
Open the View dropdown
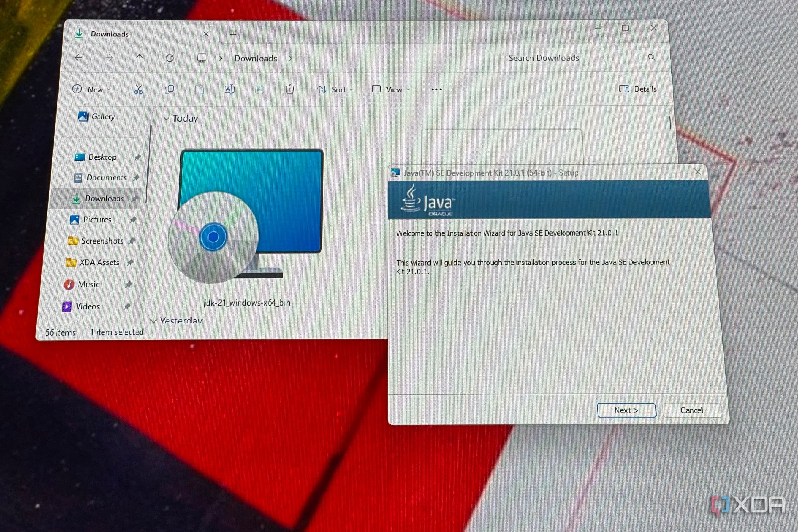tap(391, 90)
